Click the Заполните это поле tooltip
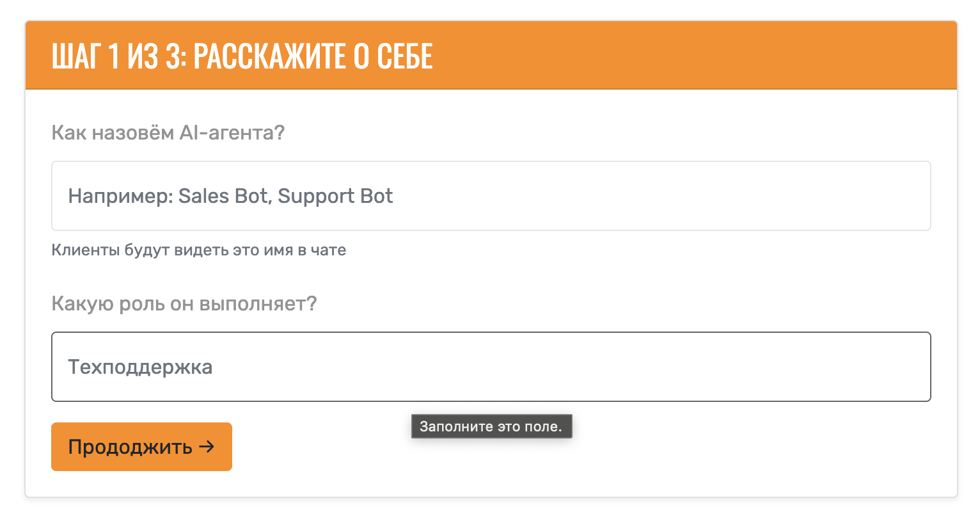The image size is (980, 521). [491, 426]
